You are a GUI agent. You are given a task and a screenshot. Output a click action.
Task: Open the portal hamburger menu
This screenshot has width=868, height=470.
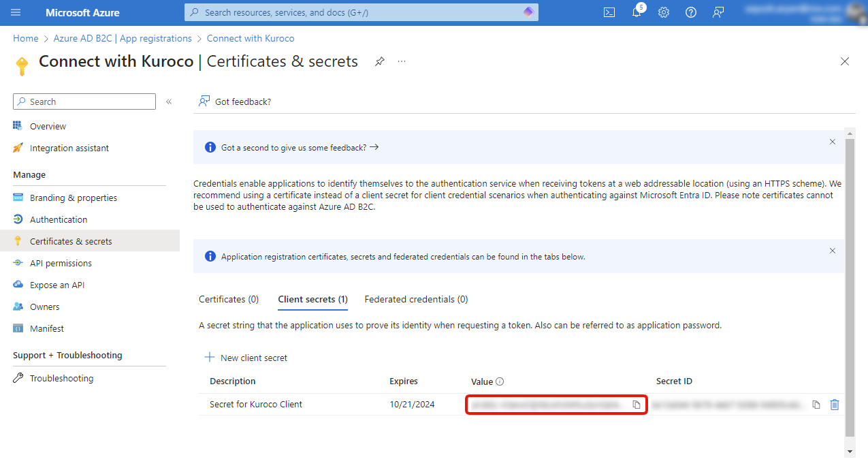(x=15, y=12)
